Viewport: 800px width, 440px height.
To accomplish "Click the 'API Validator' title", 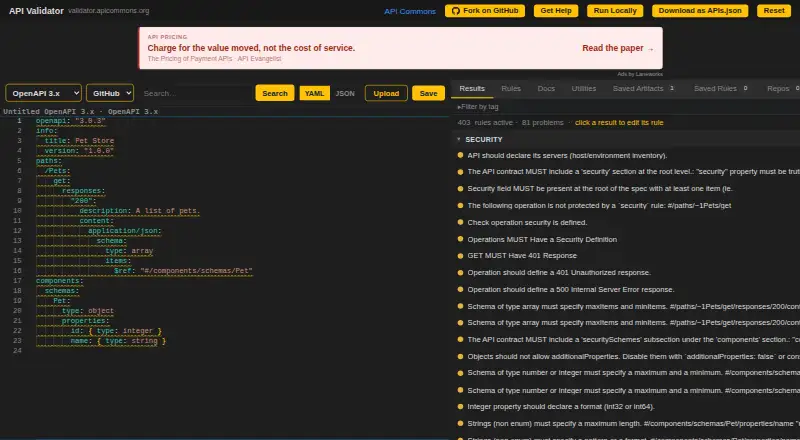I will pos(36,11).
